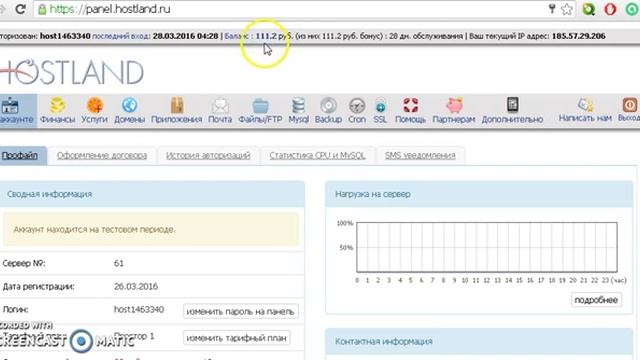Open the Файлы/FTP folder icon

tap(260, 106)
